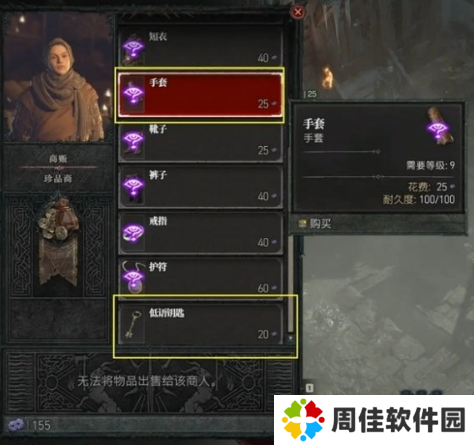This screenshot has width=474, height=445.
Task: Select the key row costing 20
Action: click(200, 324)
